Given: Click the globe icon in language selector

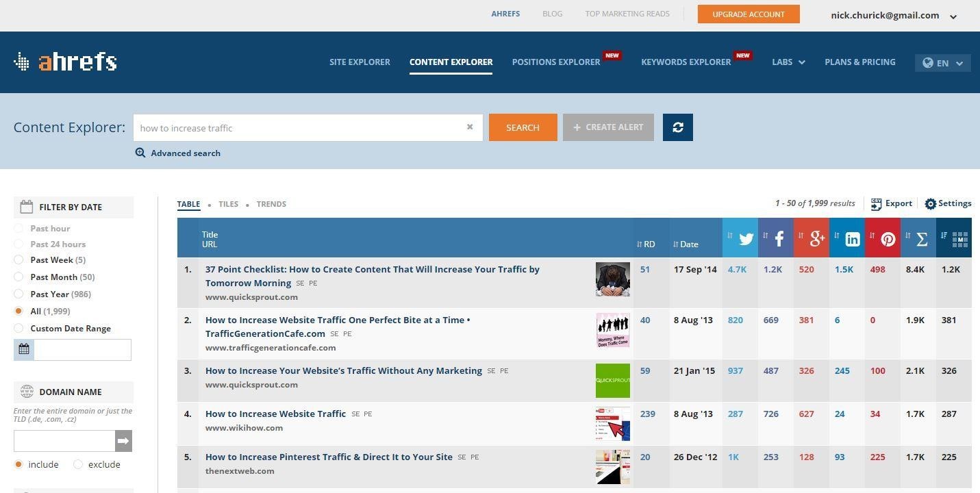Looking at the screenshot, I should click(x=928, y=62).
